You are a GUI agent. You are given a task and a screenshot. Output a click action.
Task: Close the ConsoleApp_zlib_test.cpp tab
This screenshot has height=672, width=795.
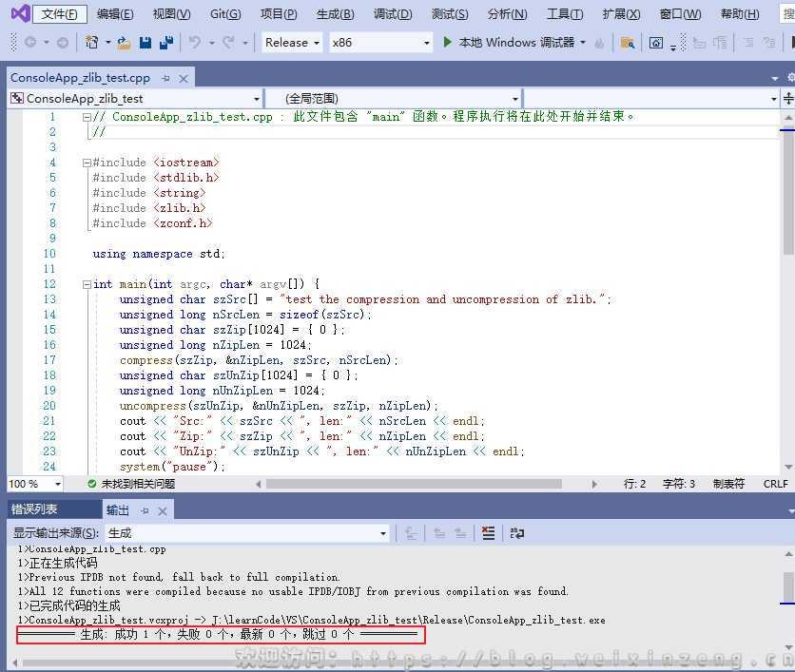[184, 78]
